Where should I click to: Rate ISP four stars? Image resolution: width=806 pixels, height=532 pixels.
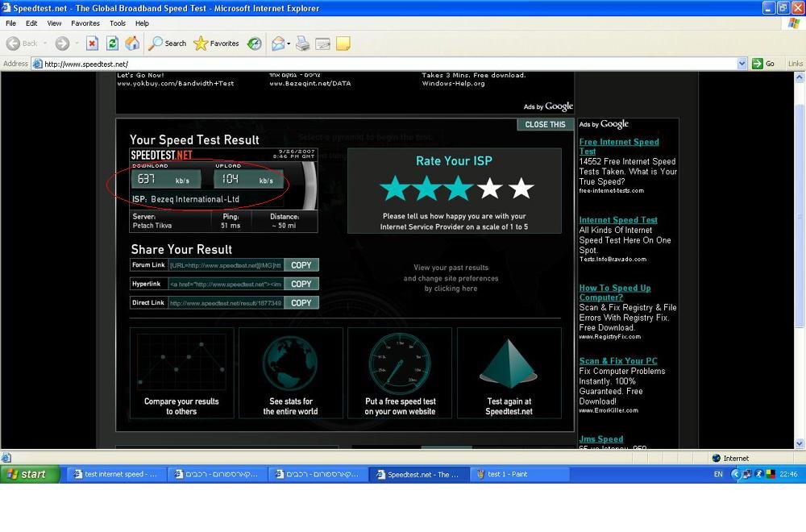(490, 189)
